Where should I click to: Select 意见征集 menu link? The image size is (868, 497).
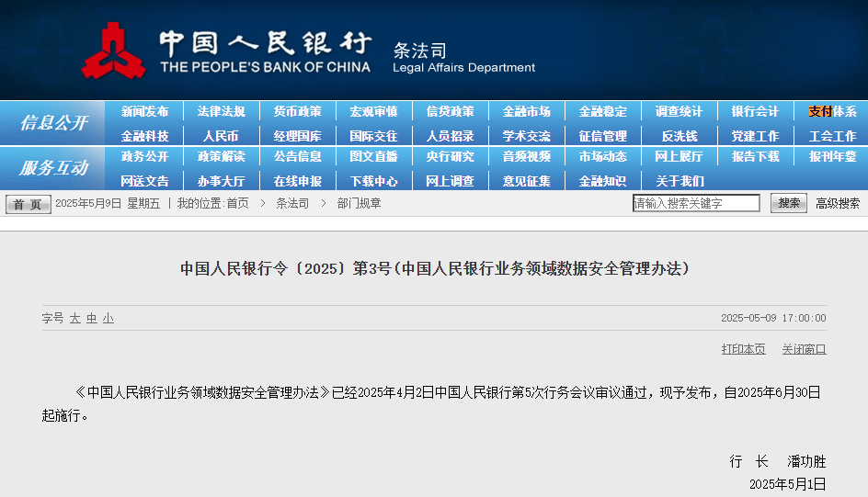(527, 181)
